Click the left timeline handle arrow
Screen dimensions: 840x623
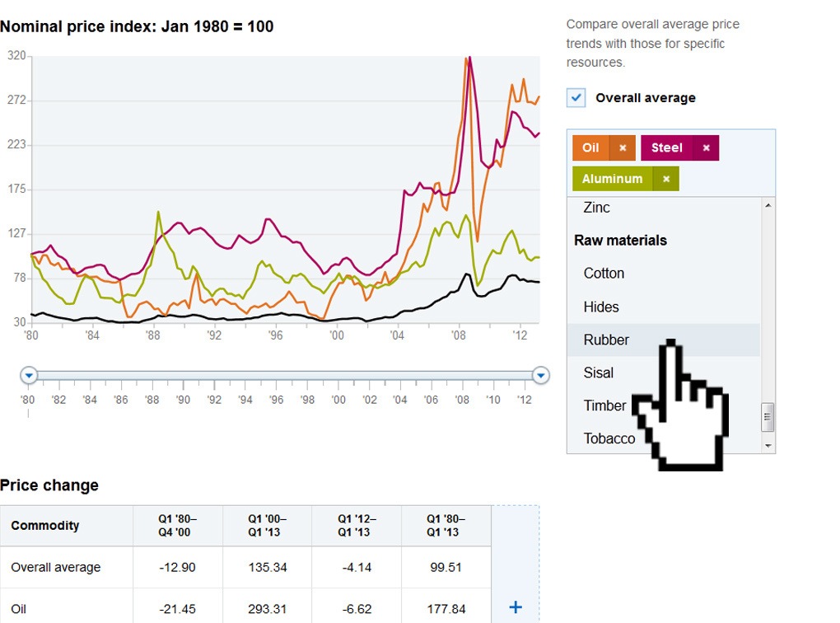point(29,375)
